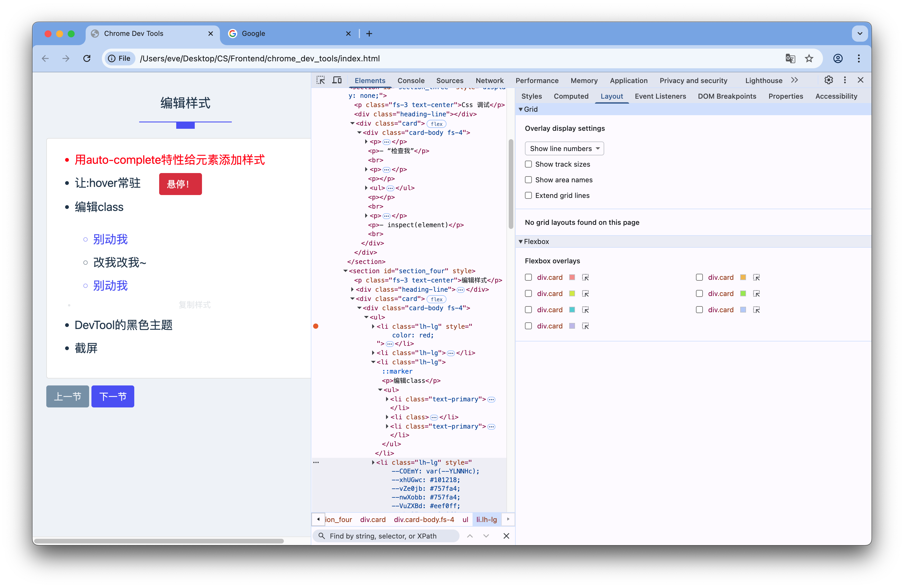Collapse the Flexbox section
Viewport: 904px width, 588px height.
pyautogui.click(x=521, y=242)
